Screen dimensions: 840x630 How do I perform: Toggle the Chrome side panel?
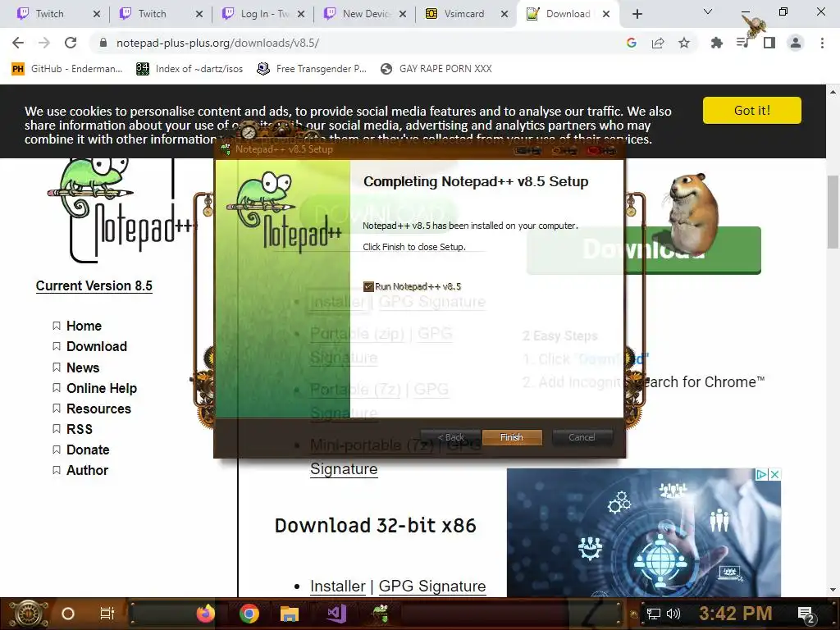769,43
